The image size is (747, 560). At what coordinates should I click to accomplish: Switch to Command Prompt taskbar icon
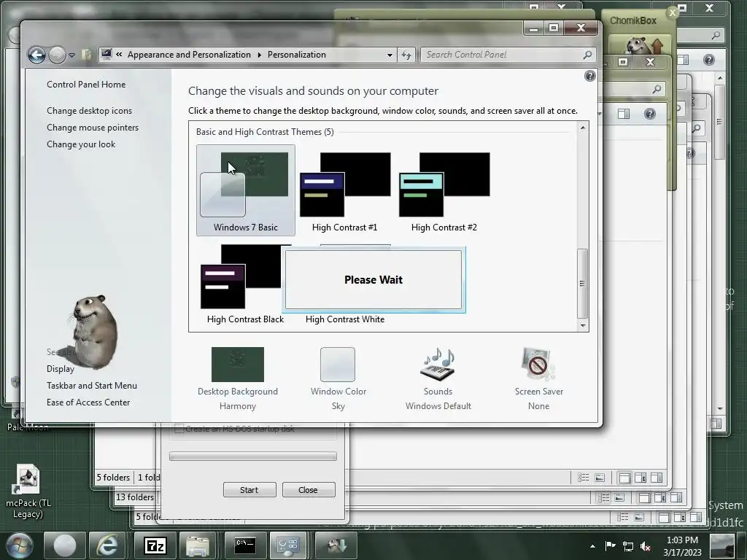coord(245,545)
